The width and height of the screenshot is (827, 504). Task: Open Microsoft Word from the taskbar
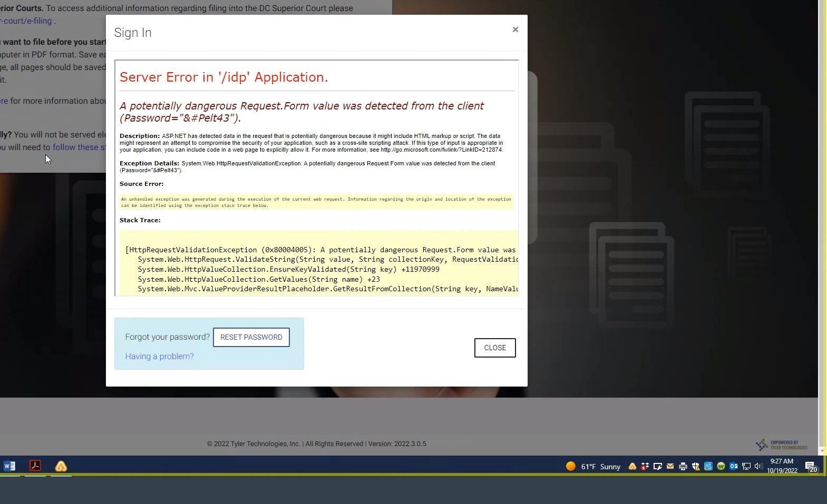[x=9, y=466]
